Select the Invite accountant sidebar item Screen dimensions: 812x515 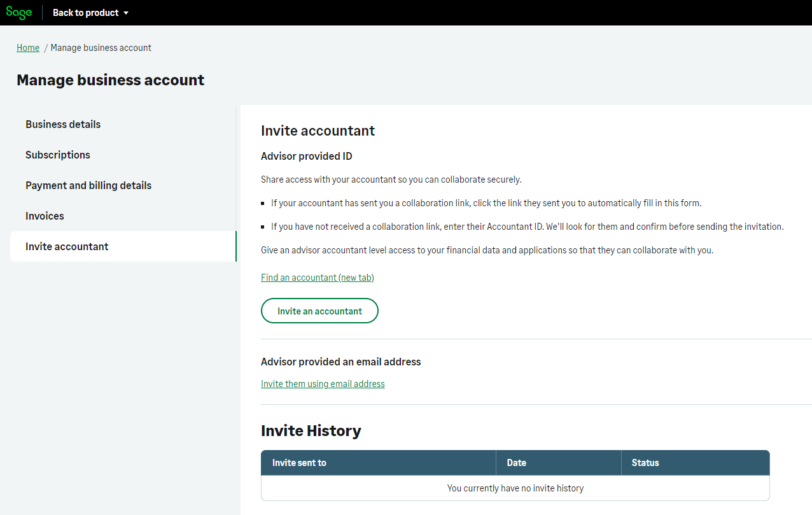(x=66, y=246)
